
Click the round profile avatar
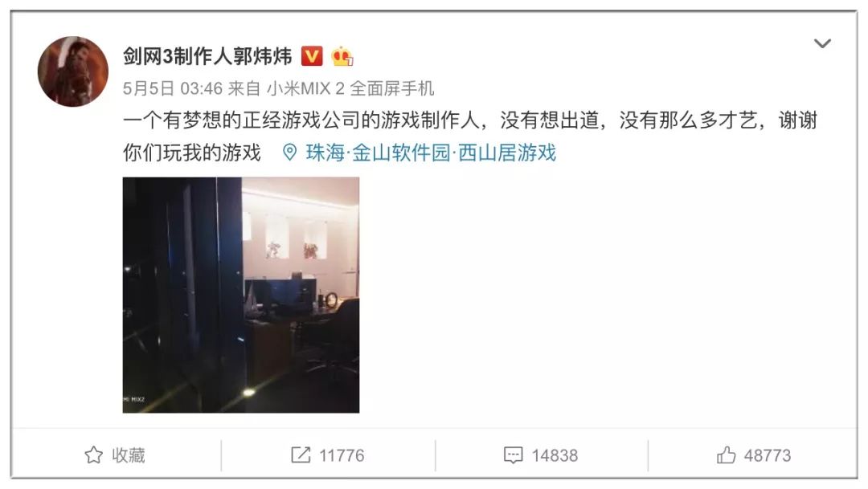73,71
